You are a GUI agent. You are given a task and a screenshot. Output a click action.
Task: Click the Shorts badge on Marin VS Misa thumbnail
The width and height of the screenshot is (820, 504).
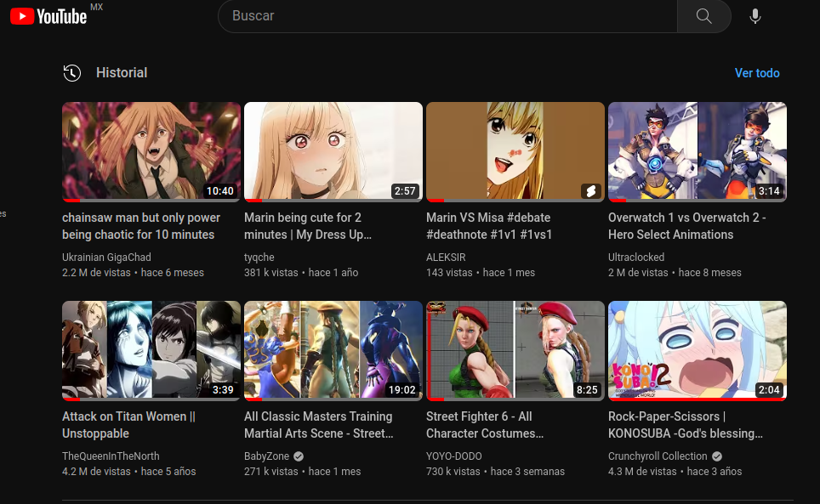(x=591, y=191)
